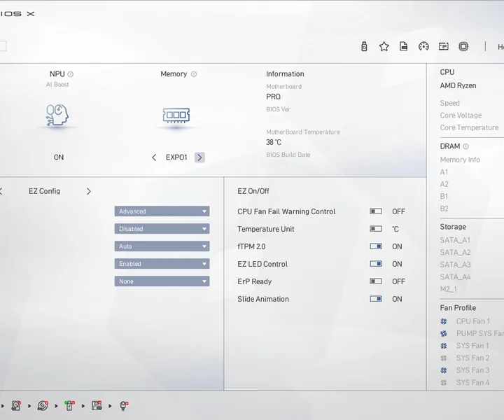This screenshot has width=504, height=420.
Task: Click the EZ On/Off section title
Action: pyautogui.click(x=253, y=191)
